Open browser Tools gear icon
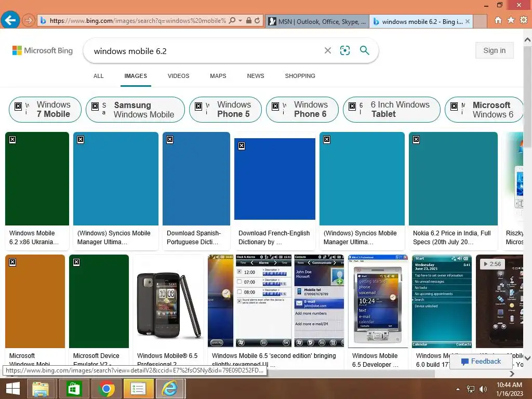The width and height of the screenshot is (532, 399). (x=524, y=20)
